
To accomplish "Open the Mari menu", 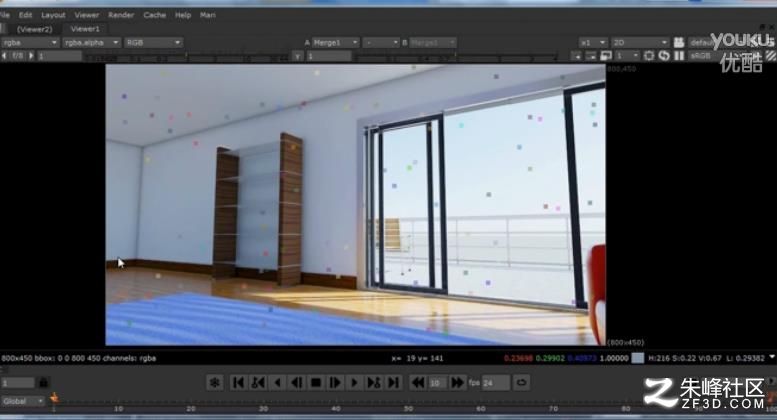I will tap(208, 15).
